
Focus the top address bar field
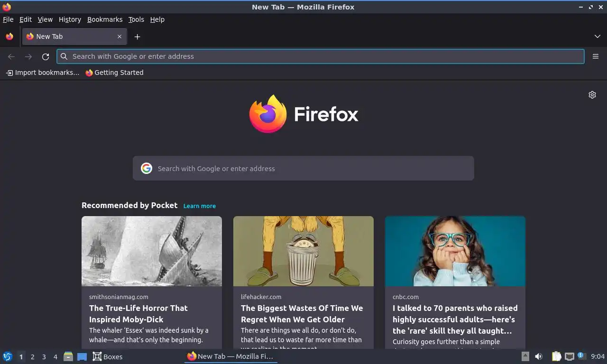(321, 56)
